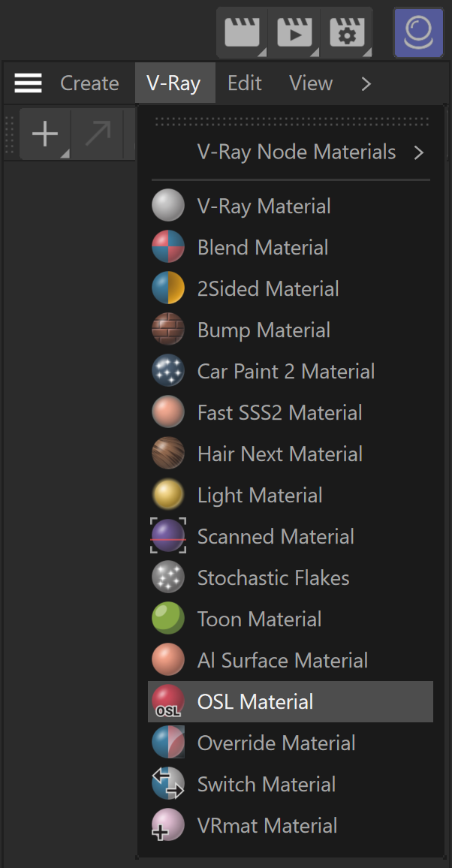Click the diagonal arrow toolbar icon

pyautogui.click(x=97, y=134)
